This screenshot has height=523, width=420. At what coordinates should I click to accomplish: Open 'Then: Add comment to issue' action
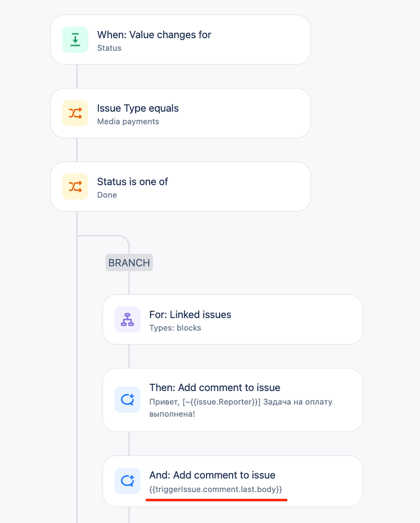[x=233, y=400]
